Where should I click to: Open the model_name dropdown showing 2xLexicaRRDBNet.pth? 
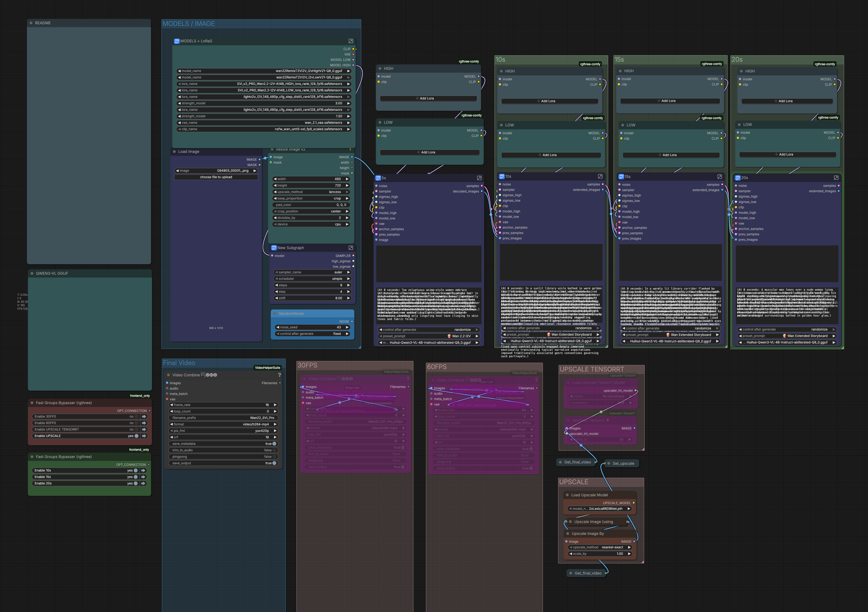click(600, 508)
